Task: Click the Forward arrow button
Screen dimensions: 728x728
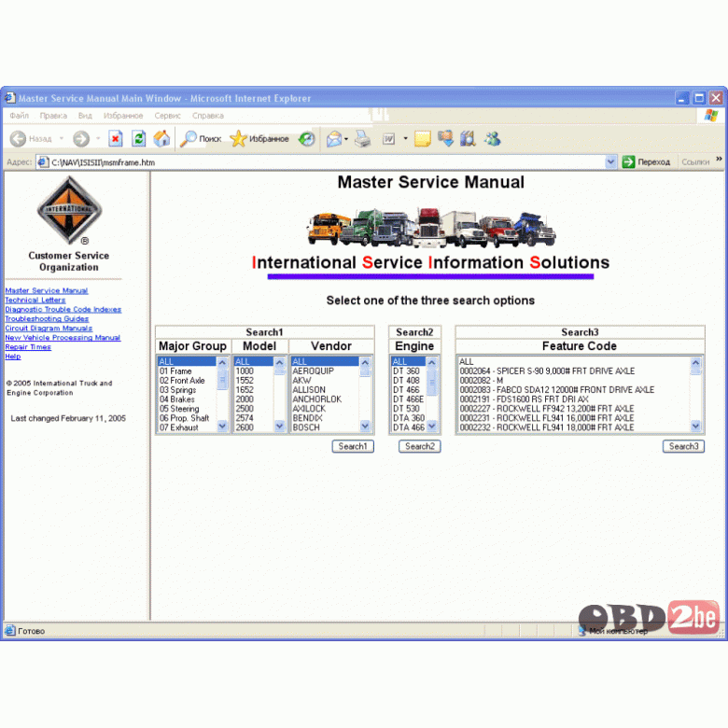Action: pos(81,138)
